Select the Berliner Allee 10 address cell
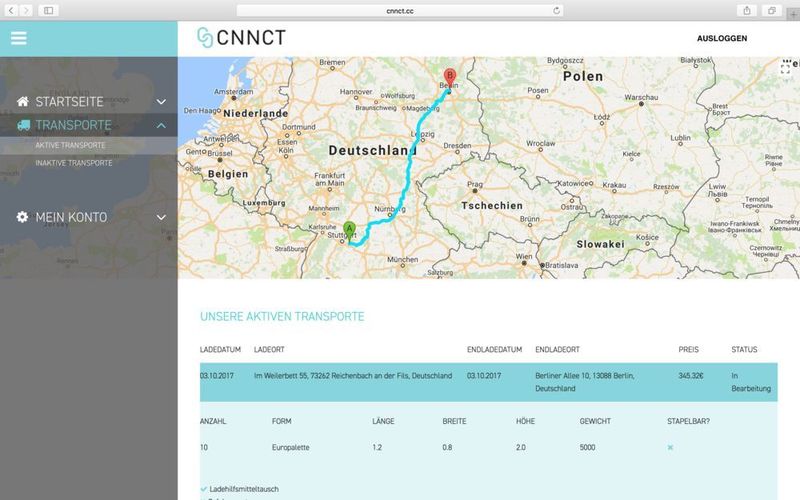Image resolution: width=800 pixels, height=500 pixels. [x=585, y=382]
